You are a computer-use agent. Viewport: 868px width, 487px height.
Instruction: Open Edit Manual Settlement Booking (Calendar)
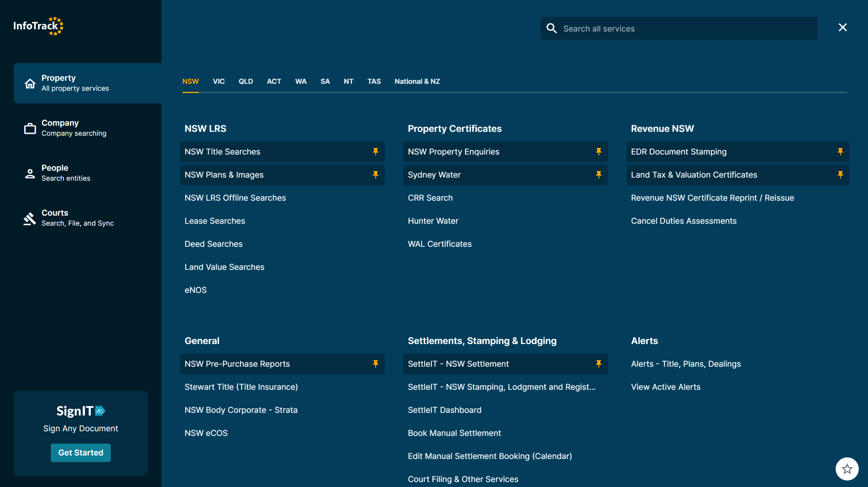490,456
